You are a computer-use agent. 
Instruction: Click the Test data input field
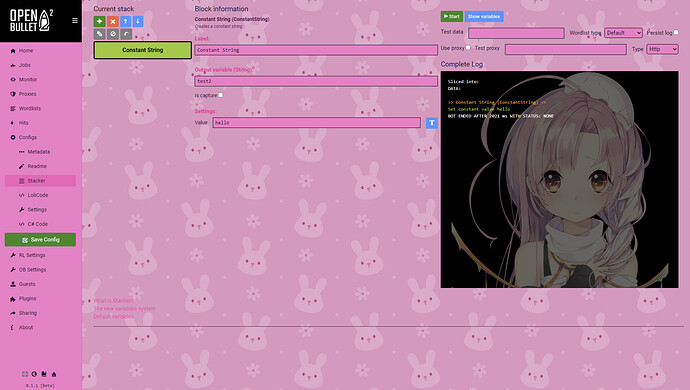point(516,33)
